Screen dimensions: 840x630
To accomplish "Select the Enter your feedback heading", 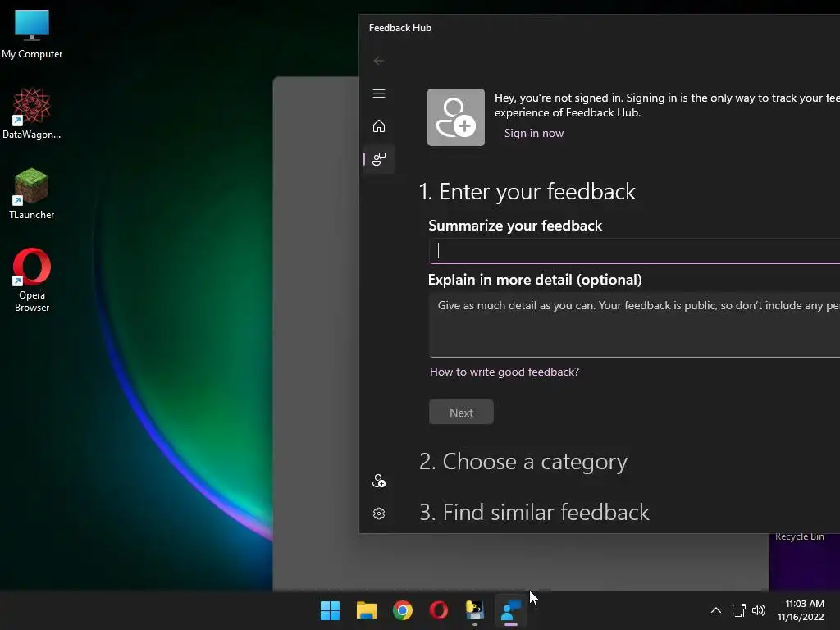I will [x=527, y=192].
